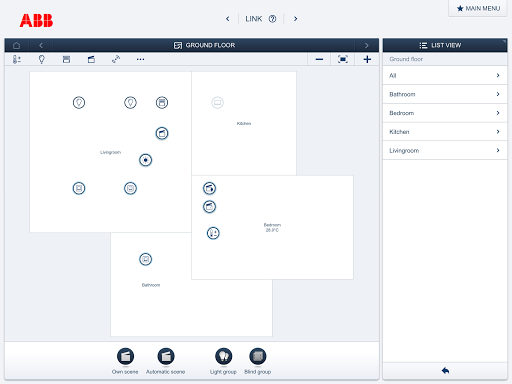The image size is (512, 384).
Task: Select lower scene icon in Bedroom
Action: tap(209, 207)
